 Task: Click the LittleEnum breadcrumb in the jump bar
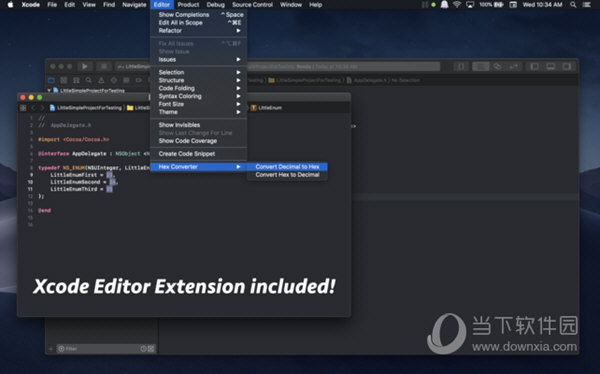[x=266, y=108]
